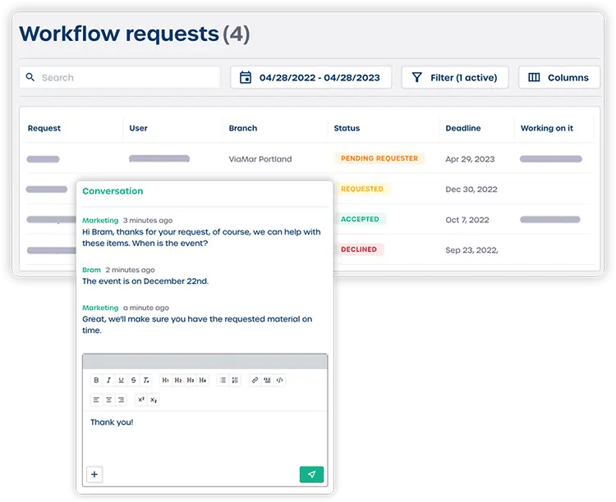Select the Dec 30, 2022 deadline
This screenshot has height=502, width=616.
point(471,189)
